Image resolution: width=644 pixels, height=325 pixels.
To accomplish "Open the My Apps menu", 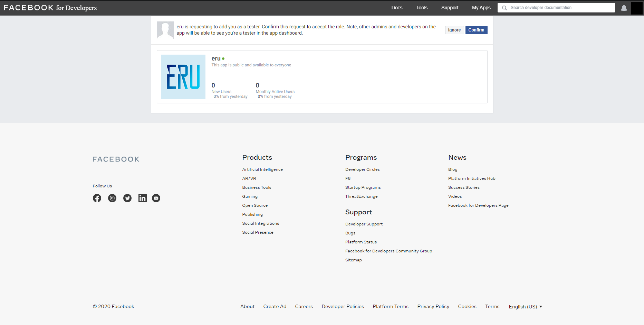I will 481,8.
